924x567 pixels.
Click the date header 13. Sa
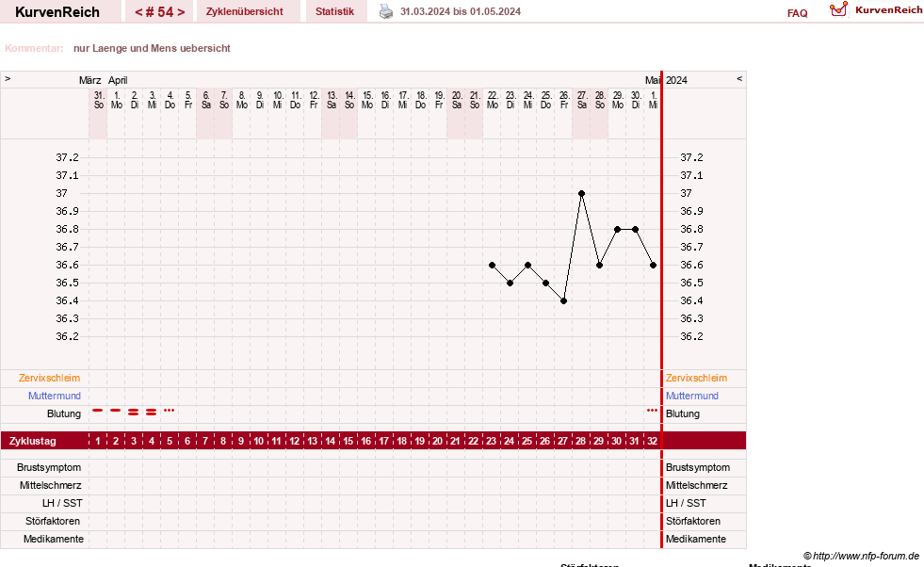coord(332,100)
